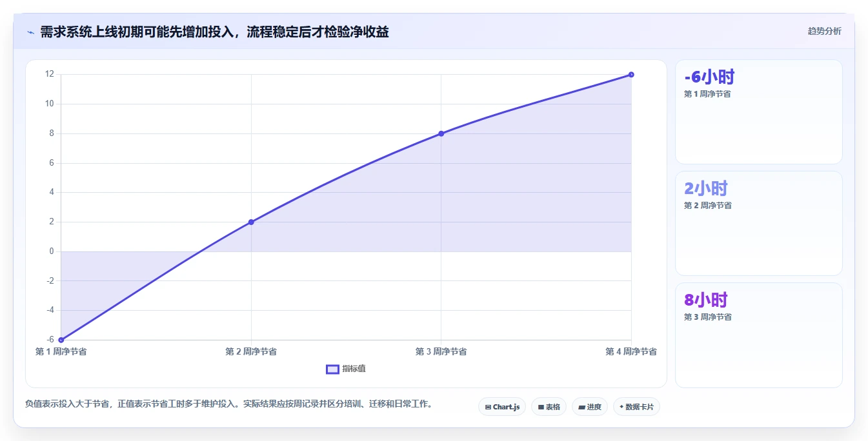The image size is (868, 441).
Task: Click the y-axis tick label 0
Action: pos(52,251)
